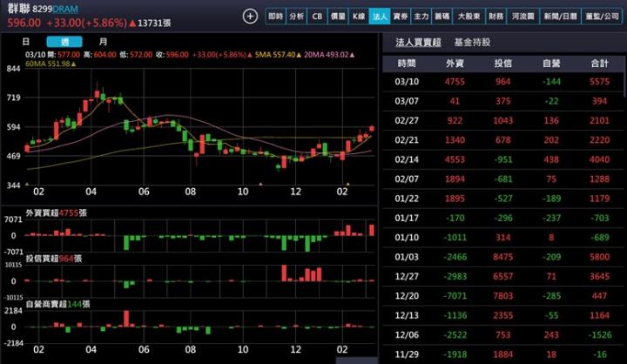
Task: Select the 11/29 row date
Action: point(407,354)
